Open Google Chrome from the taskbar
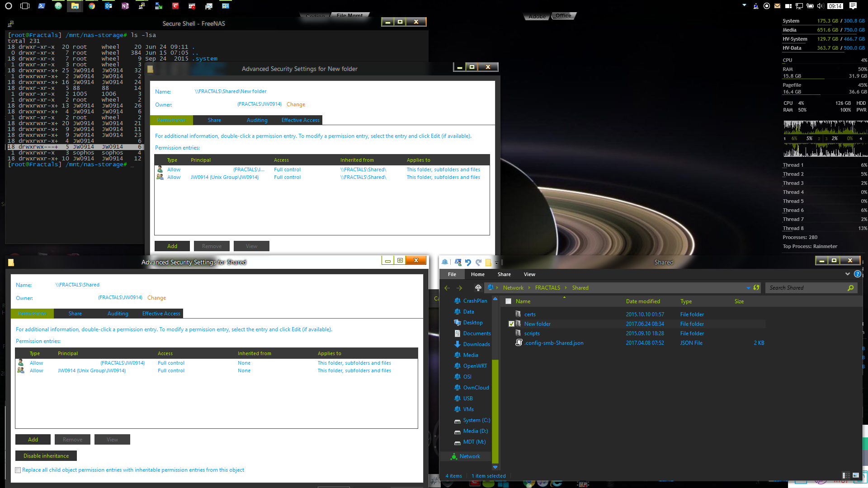The width and height of the screenshot is (868, 488). tap(92, 6)
